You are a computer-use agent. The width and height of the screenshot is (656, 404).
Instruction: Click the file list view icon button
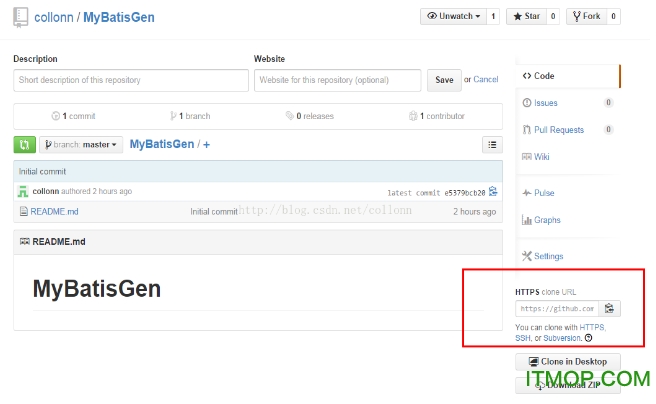(492, 145)
